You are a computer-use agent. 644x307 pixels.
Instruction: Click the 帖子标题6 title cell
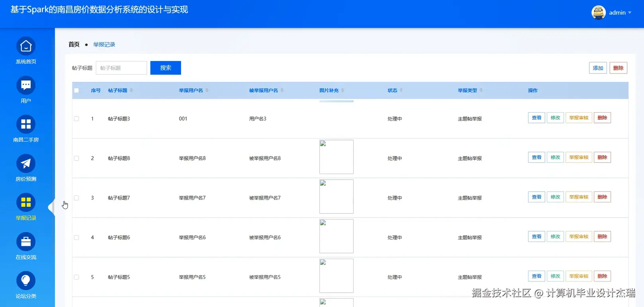click(119, 238)
